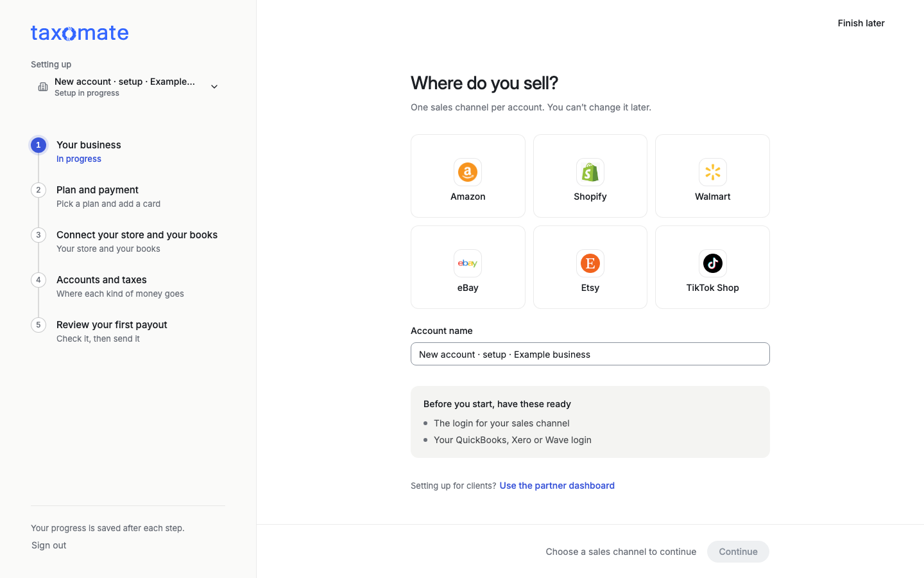
Task: Click the Etsy logo icon
Action: click(590, 263)
